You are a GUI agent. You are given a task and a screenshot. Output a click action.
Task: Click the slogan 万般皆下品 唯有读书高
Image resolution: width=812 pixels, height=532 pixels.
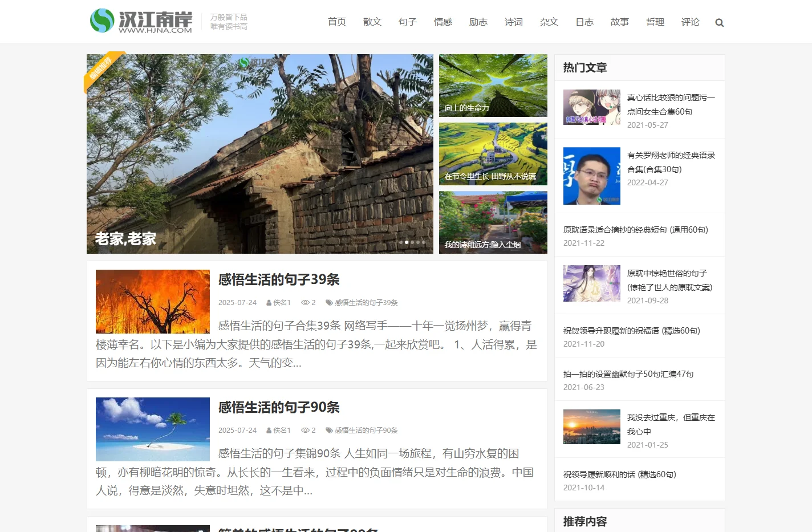click(x=229, y=22)
